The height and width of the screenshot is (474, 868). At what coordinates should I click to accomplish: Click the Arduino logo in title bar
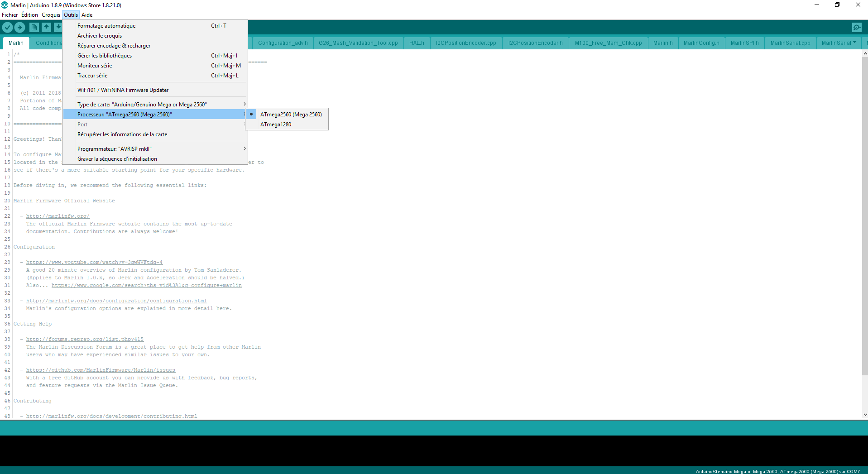point(5,5)
